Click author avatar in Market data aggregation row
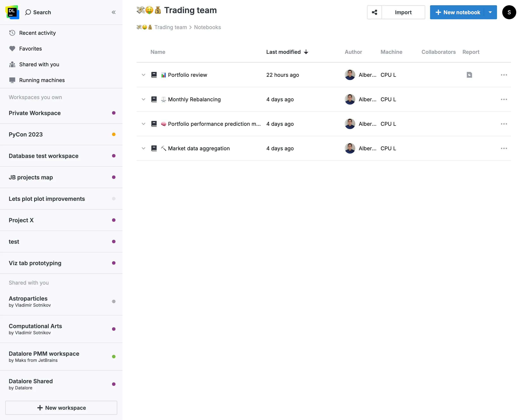 (350, 148)
